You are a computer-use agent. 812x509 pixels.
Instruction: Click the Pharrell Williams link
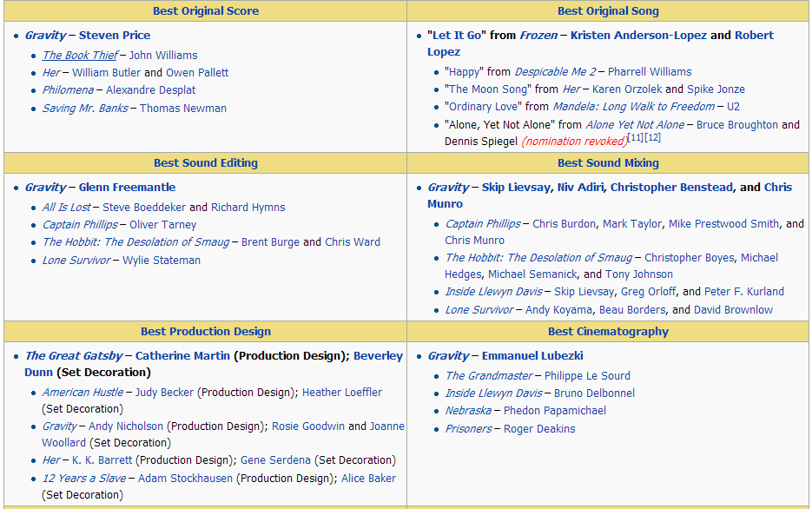tap(650, 72)
